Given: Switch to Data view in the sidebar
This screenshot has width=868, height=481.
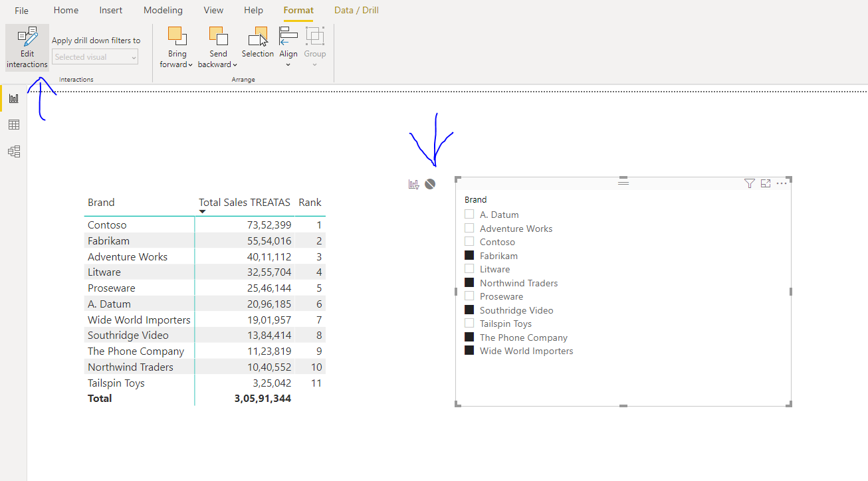Looking at the screenshot, I should 14,125.
